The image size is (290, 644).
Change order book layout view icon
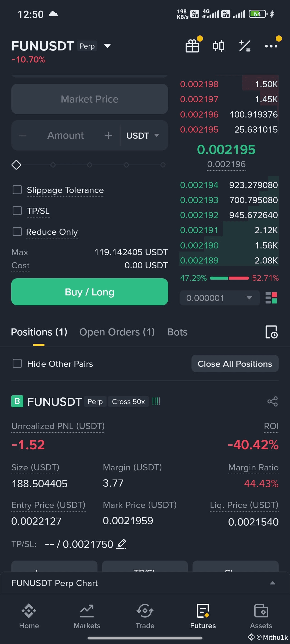(271, 298)
